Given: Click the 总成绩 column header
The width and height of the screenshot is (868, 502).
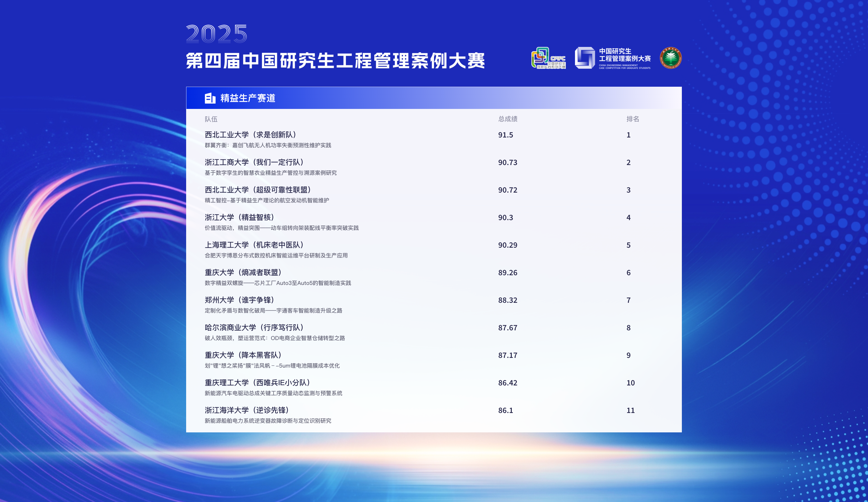Looking at the screenshot, I should coord(507,119).
